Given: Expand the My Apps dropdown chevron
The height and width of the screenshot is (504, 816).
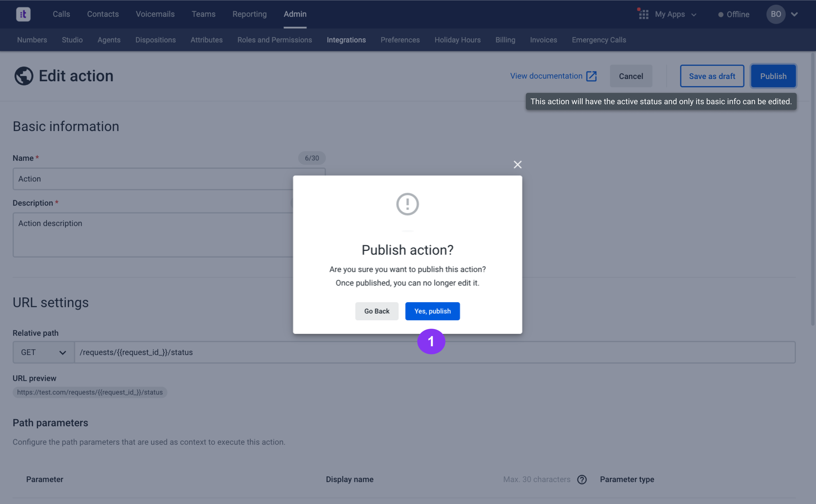Looking at the screenshot, I should point(694,15).
